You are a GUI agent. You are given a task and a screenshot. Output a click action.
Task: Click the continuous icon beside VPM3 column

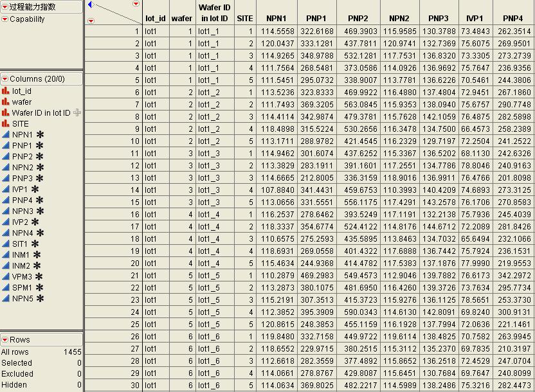click(x=5, y=276)
